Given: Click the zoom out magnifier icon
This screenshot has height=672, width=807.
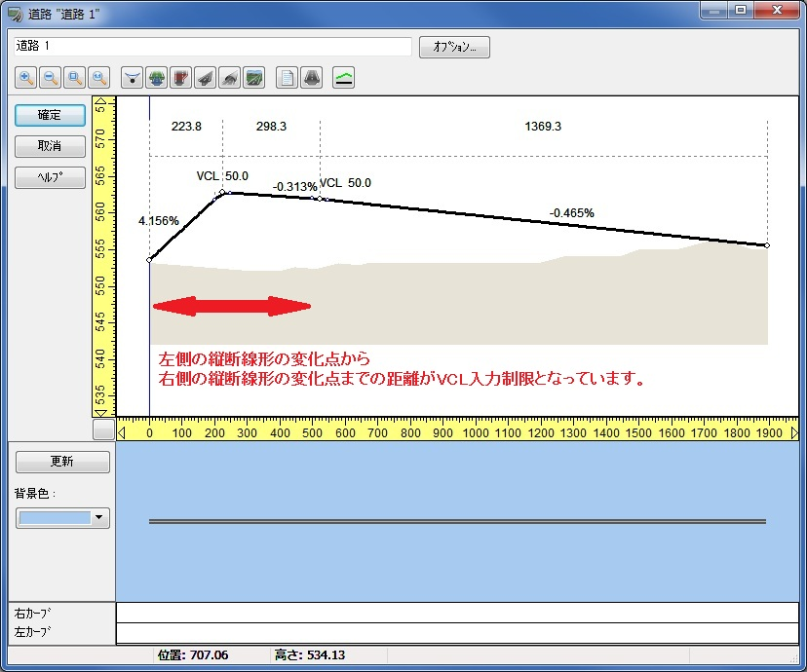Looking at the screenshot, I should [x=50, y=78].
